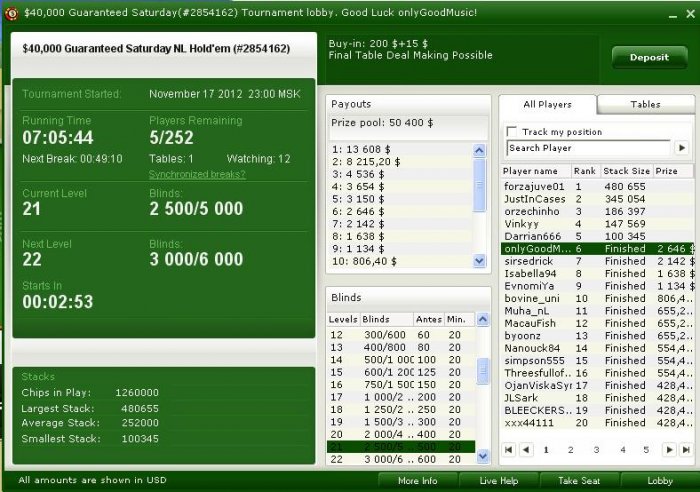Click the Take Seat button
Image resolution: width=700 pixels, height=492 pixels.
click(x=579, y=480)
